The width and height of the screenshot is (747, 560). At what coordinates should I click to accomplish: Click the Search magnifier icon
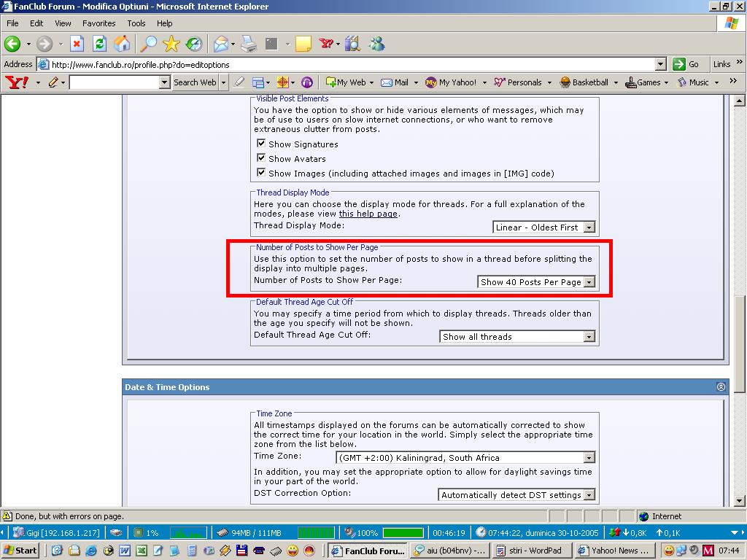(148, 44)
